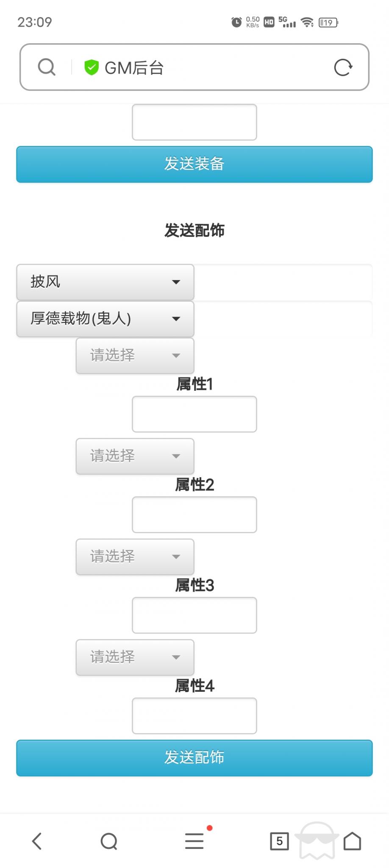
Task: Expand the 厚德载物(鬼人) dropdown
Action: [x=104, y=319]
